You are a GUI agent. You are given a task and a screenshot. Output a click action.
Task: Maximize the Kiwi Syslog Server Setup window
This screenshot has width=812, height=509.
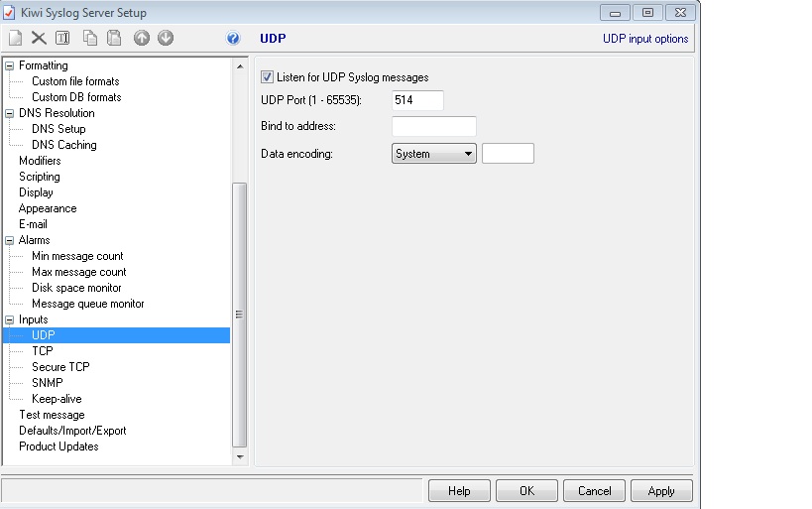click(x=647, y=13)
